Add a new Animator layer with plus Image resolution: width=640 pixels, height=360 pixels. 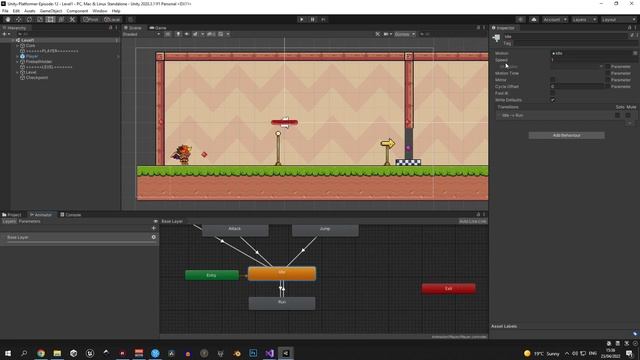click(153, 228)
